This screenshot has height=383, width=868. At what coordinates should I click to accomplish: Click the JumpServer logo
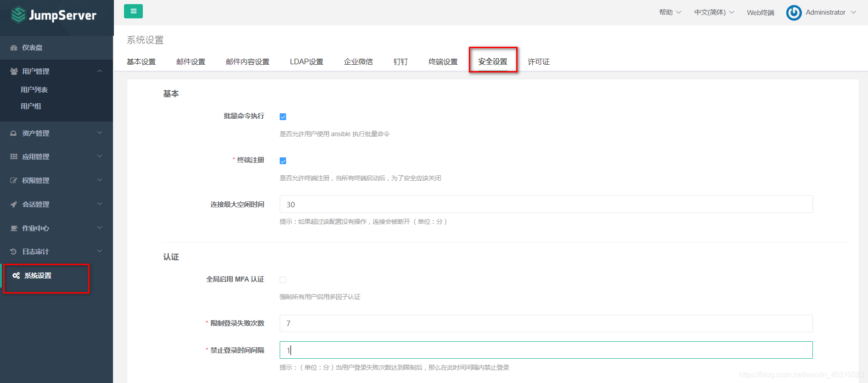54,15
